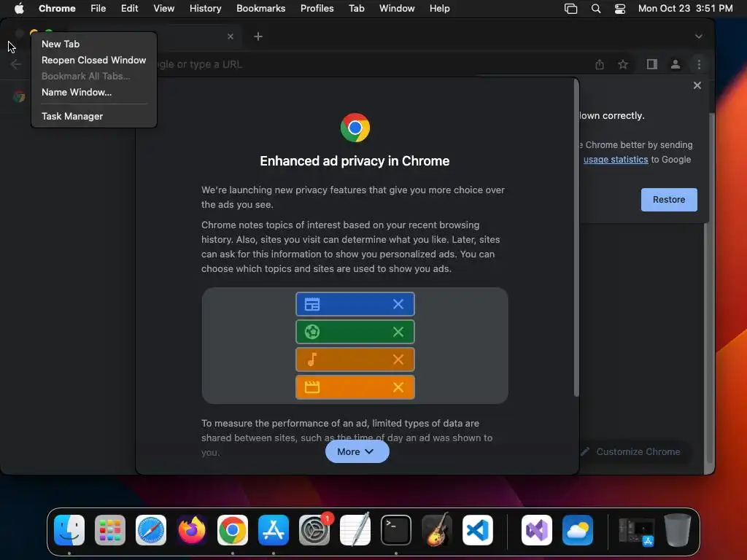The height and width of the screenshot is (560, 747).
Task: Open the Profiles menu
Action: (317, 8)
